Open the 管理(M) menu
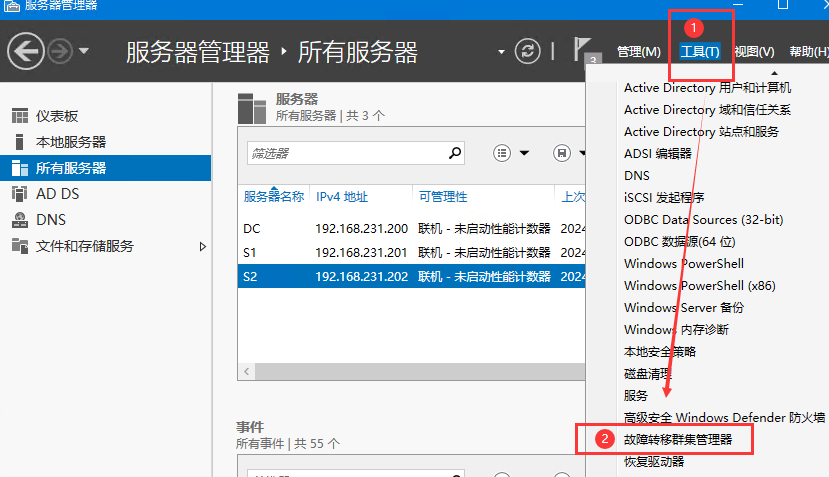 click(x=638, y=52)
